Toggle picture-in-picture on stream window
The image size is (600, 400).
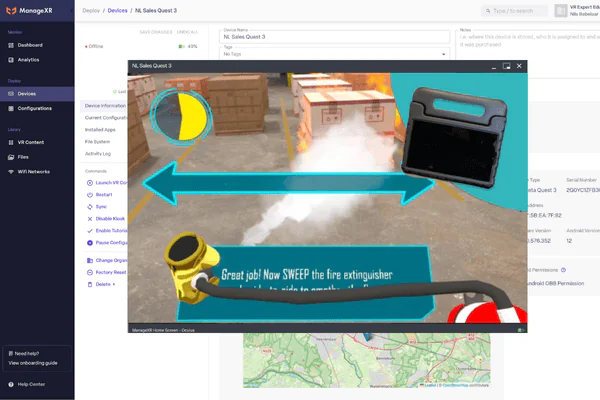click(507, 66)
